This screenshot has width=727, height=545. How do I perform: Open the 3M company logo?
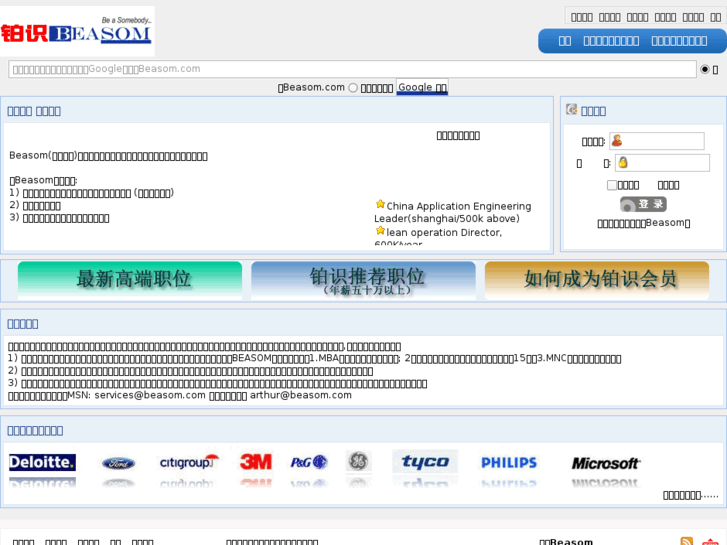[256, 462]
